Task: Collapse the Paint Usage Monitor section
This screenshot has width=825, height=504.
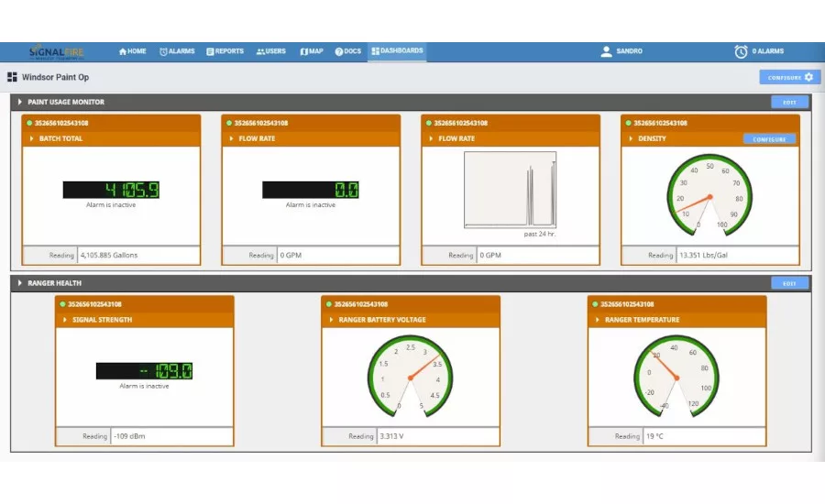Action: (20, 102)
